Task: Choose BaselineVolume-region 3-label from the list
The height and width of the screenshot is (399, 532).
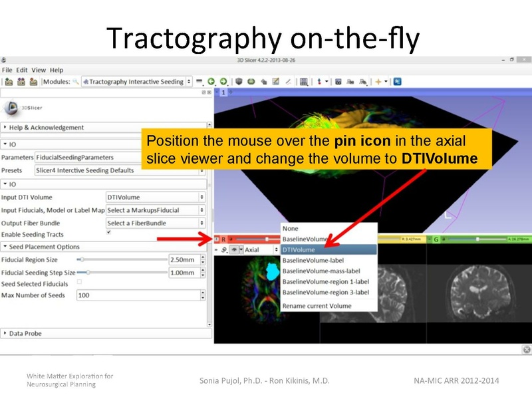Action: (329, 292)
